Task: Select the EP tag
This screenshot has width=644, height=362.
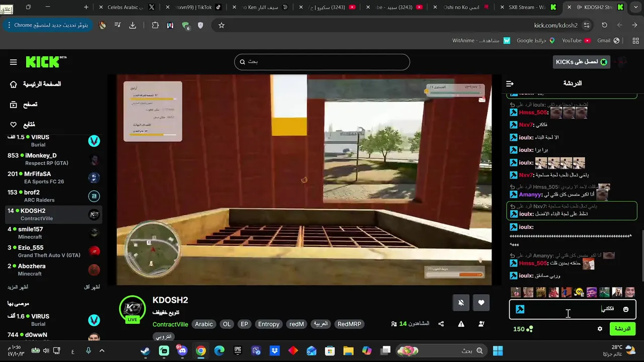Action: (245, 324)
